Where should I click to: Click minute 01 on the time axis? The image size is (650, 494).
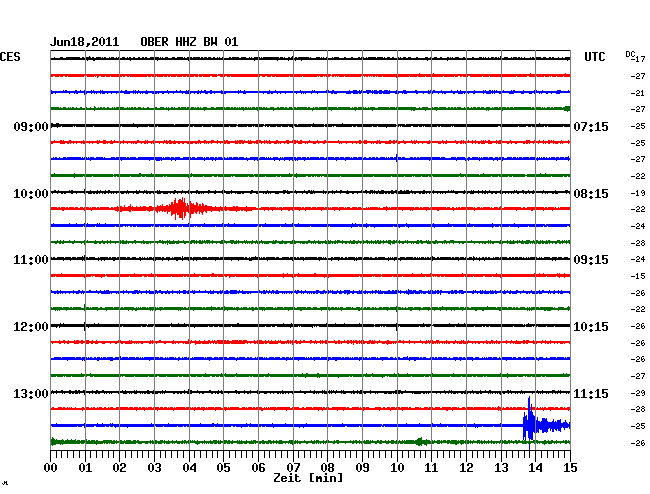point(85,468)
